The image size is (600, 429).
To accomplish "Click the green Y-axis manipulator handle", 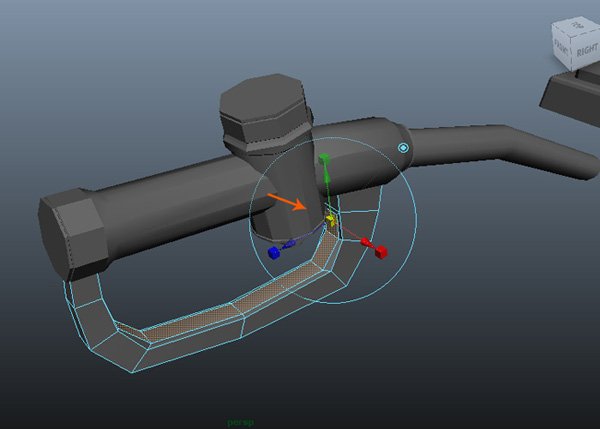I will pos(324,159).
